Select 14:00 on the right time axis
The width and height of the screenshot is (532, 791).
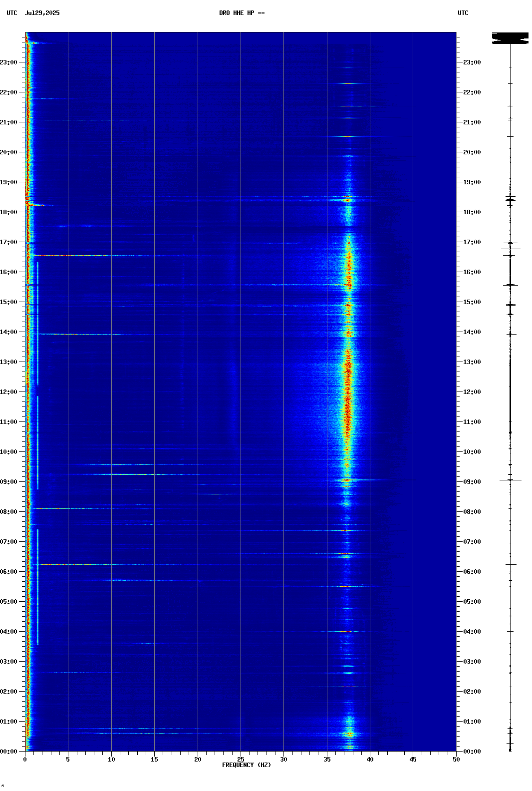tap(472, 332)
